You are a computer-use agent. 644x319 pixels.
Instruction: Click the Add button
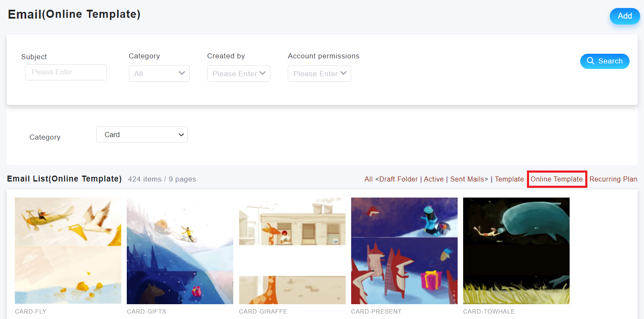coord(625,16)
